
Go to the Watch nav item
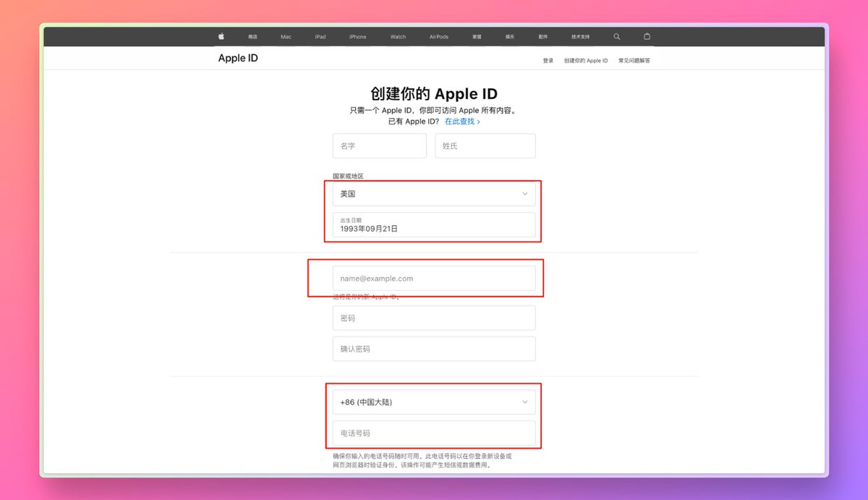pyautogui.click(x=398, y=37)
